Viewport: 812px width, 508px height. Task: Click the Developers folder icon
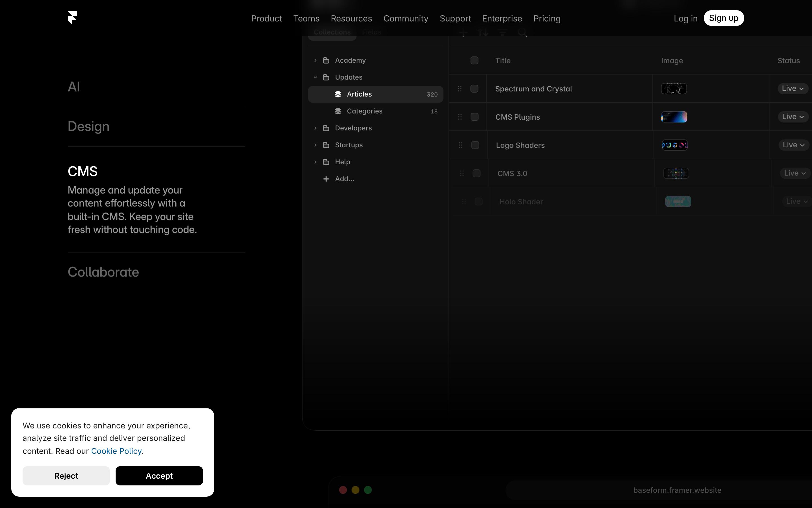pos(326,128)
